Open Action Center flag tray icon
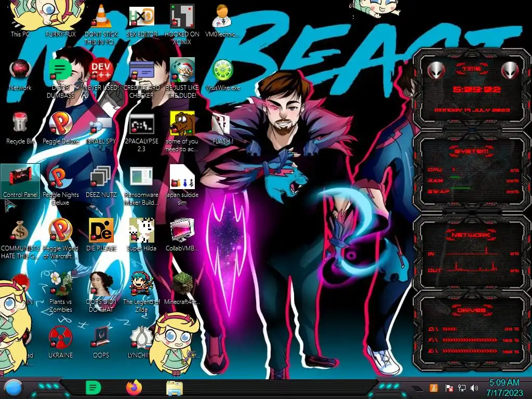Image resolution: width=532 pixels, height=399 pixels. tap(449, 388)
